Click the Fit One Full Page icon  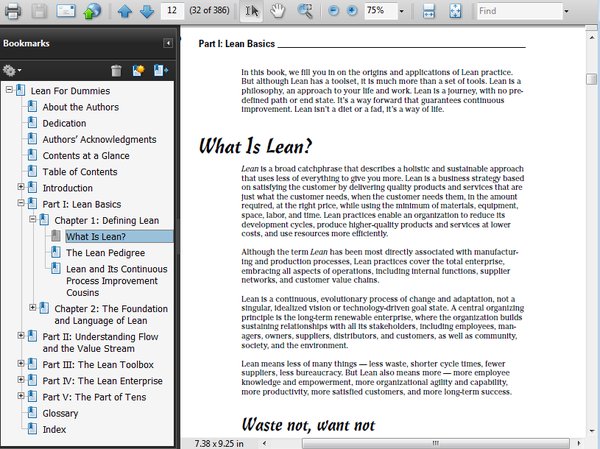click(x=455, y=11)
